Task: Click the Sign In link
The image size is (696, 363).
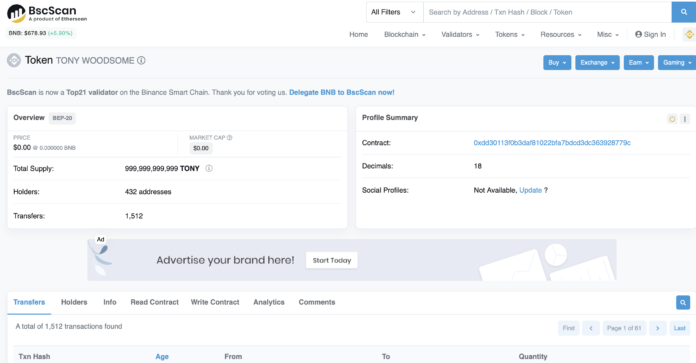Action: pyautogui.click(x=650, y=35)
